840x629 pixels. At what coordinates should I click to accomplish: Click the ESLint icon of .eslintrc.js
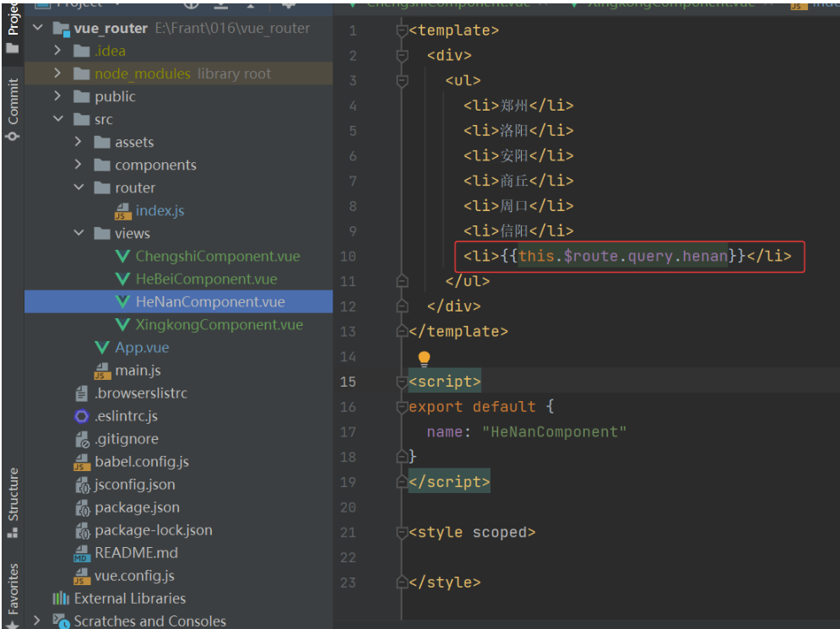coord(81,416)
